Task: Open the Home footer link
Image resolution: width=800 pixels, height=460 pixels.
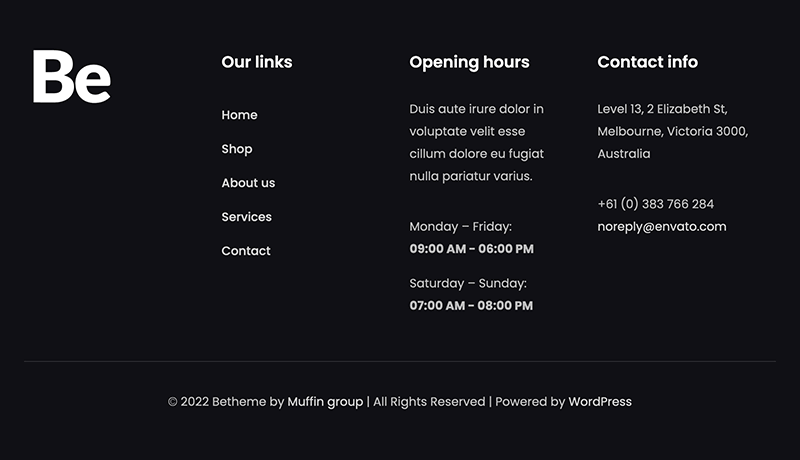Action: 239,115
